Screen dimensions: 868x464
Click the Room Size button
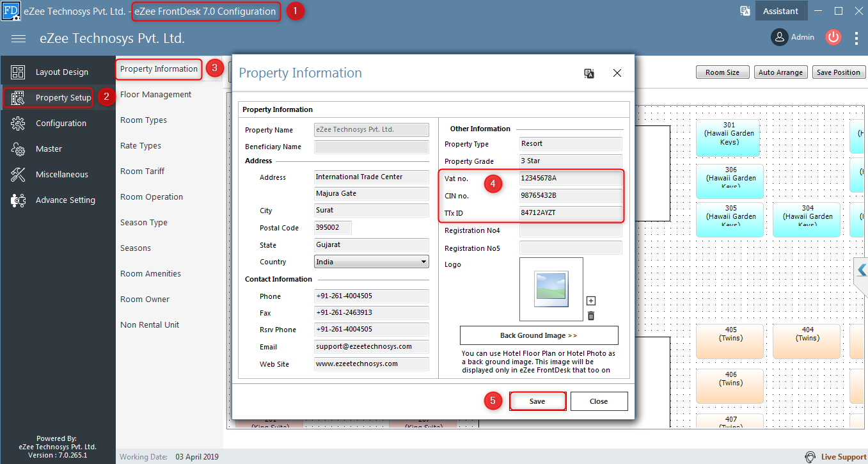point(722,72)
